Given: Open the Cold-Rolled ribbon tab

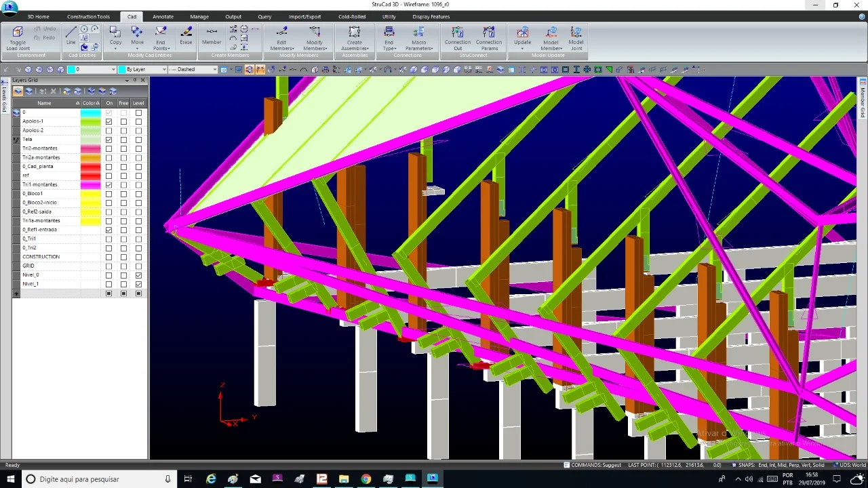Looking at the screenshot, I should pos(352,16).
